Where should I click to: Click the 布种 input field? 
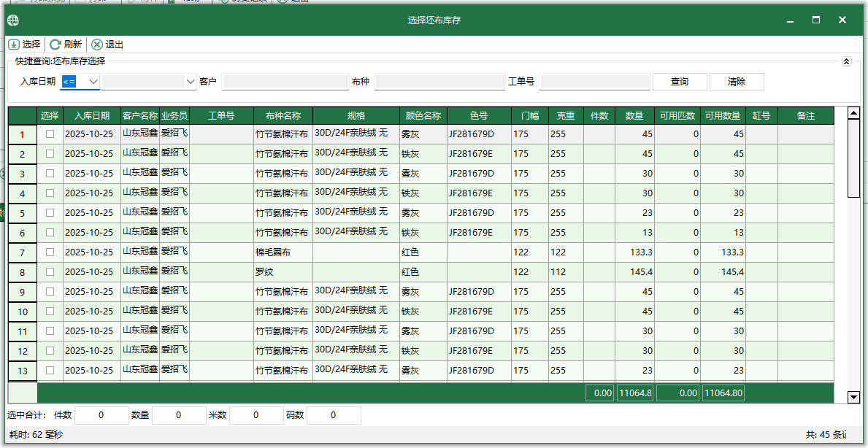(x=438, y=81)
